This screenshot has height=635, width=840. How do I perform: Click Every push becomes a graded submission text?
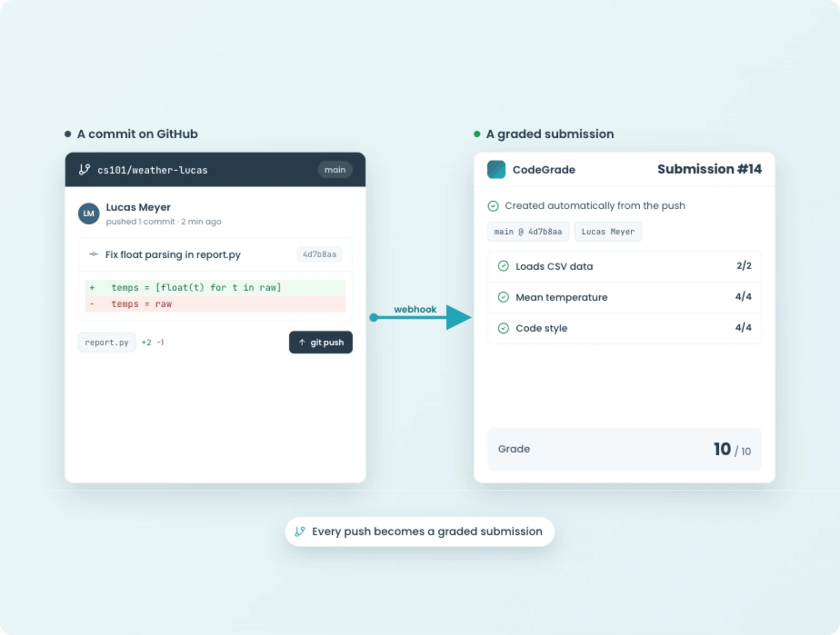pos(427,532)
